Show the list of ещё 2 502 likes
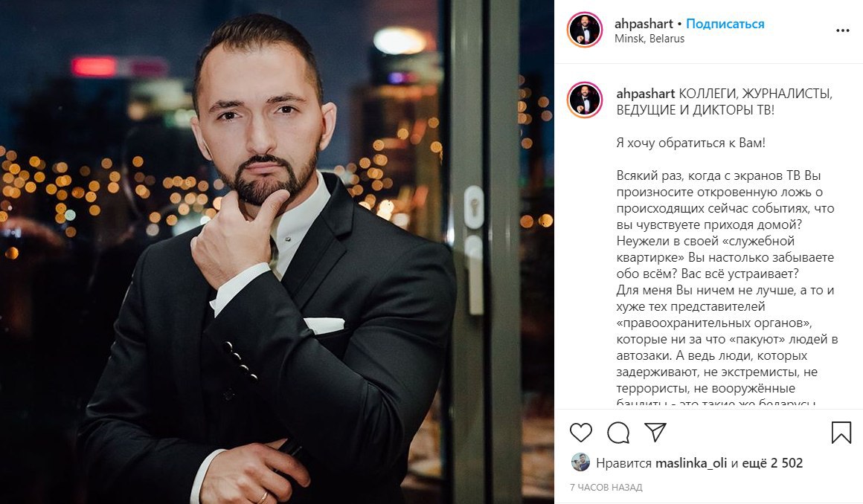Screen dimensions: 863x504 pyautogui.click(x=772, y=463)
